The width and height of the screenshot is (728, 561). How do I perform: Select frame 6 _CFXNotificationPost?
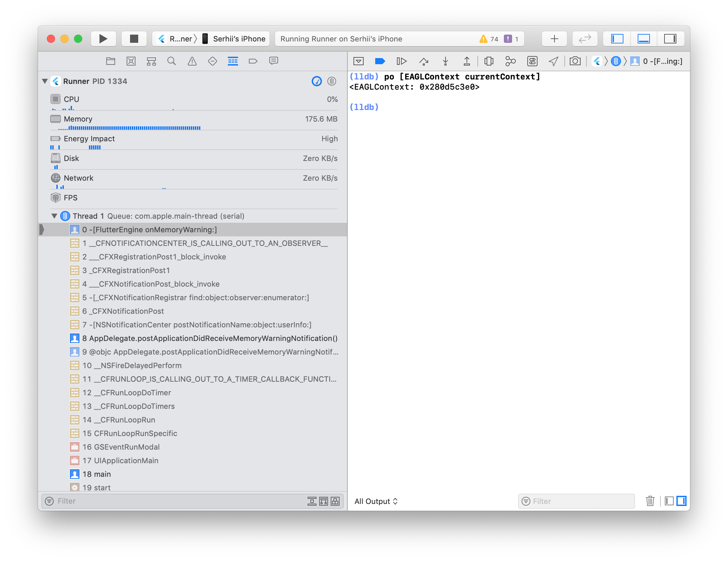coord(193,311)
